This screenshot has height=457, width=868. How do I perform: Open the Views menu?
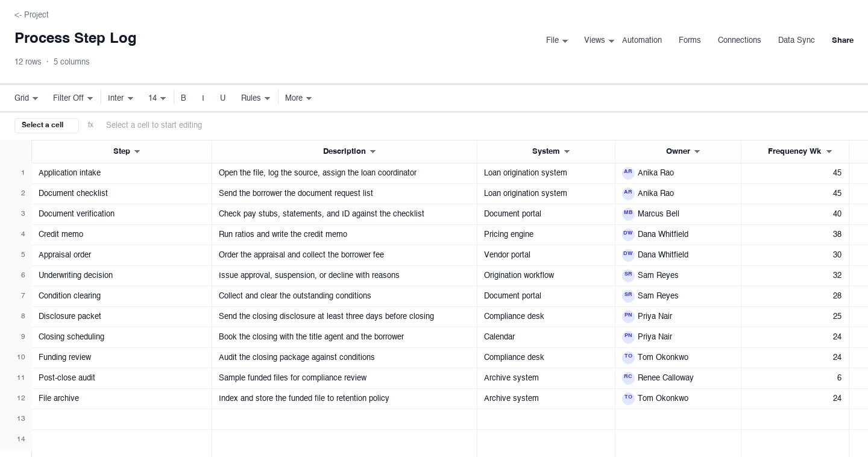[599, 40]
